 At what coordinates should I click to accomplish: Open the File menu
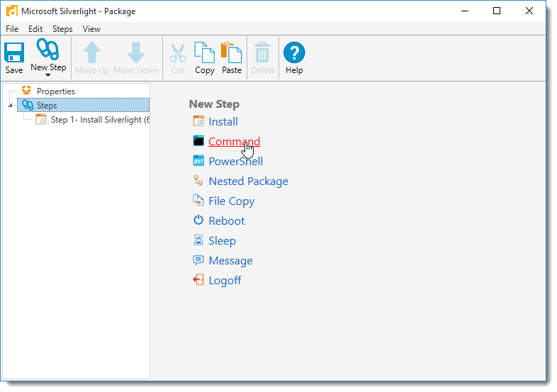pos(12,29)
